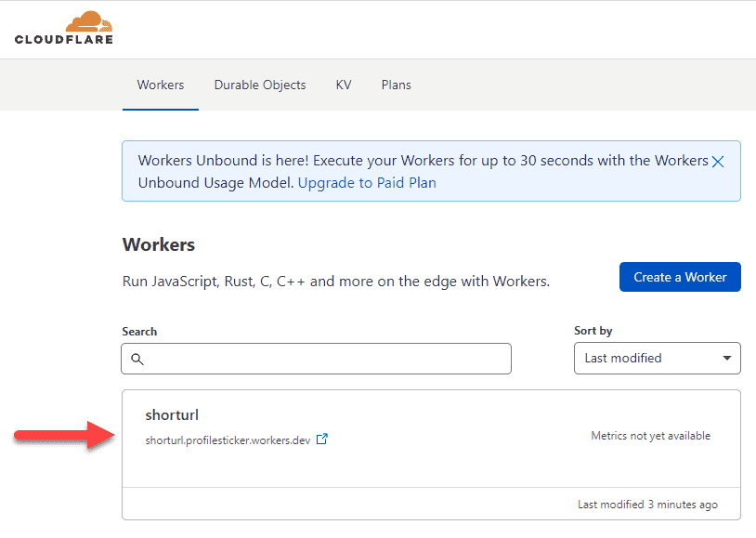The height and width of the screenshot is (538, 756).
Task: Open the Sort by Last modified dropdown
Action: [x=658, y=358]
